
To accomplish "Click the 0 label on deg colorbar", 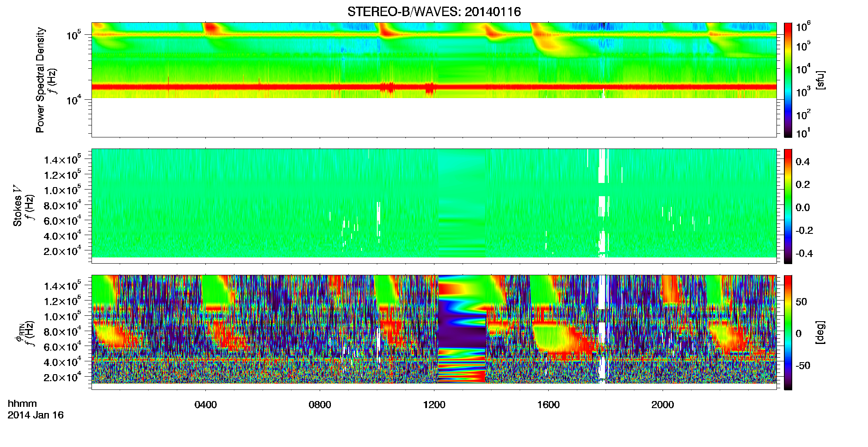I will [x=798, y=334].
